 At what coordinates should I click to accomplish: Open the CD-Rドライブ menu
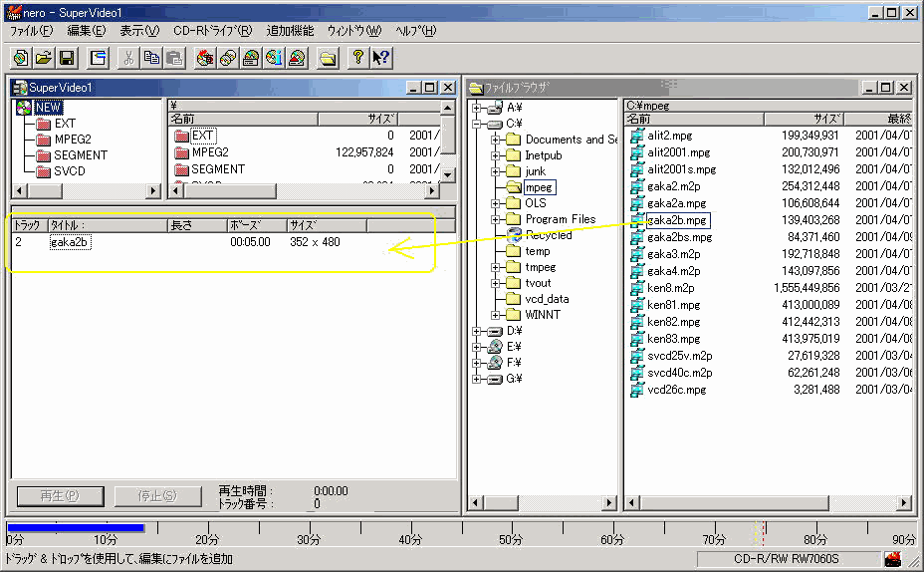[212, 31]
